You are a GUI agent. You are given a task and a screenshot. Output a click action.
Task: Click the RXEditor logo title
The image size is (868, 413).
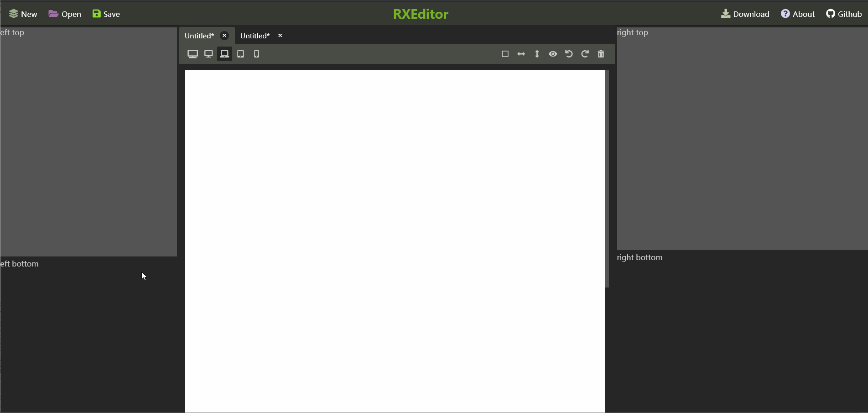coord(421,14)
